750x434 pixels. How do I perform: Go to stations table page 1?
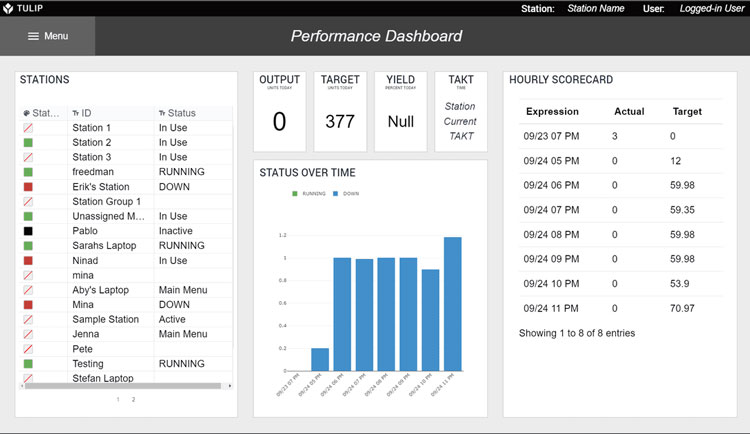tap(118, 399)
